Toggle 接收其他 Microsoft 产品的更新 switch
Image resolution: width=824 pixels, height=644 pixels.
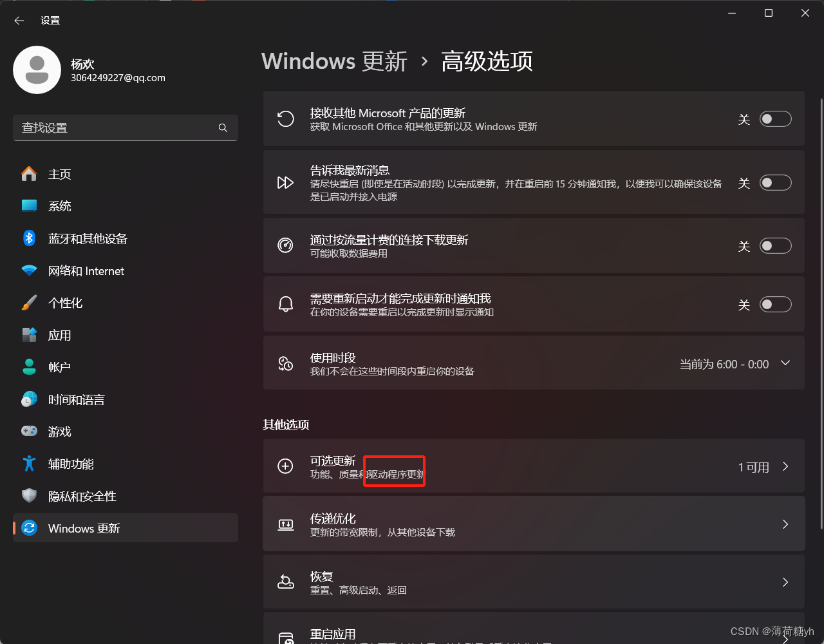tap(775, 119)
